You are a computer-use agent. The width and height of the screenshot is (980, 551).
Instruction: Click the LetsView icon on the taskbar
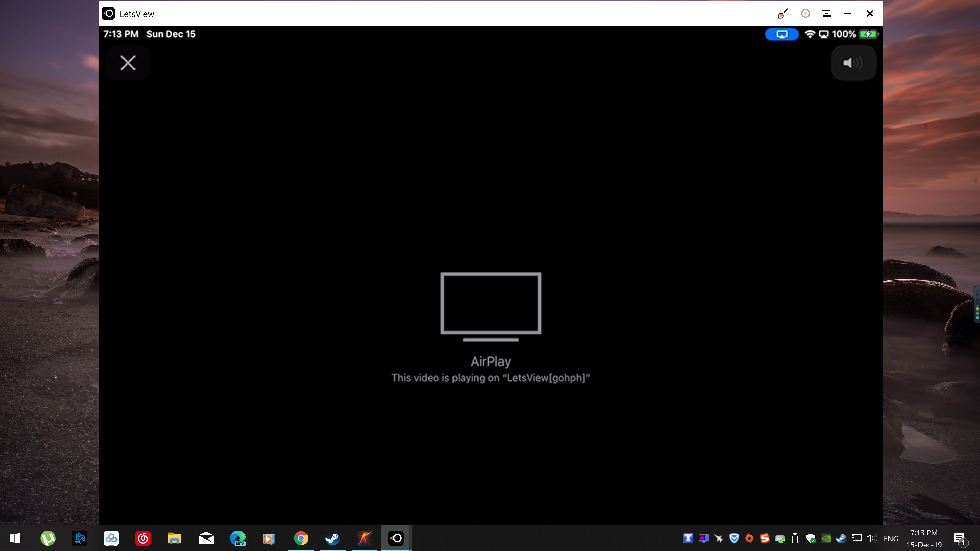click(396, 538)
